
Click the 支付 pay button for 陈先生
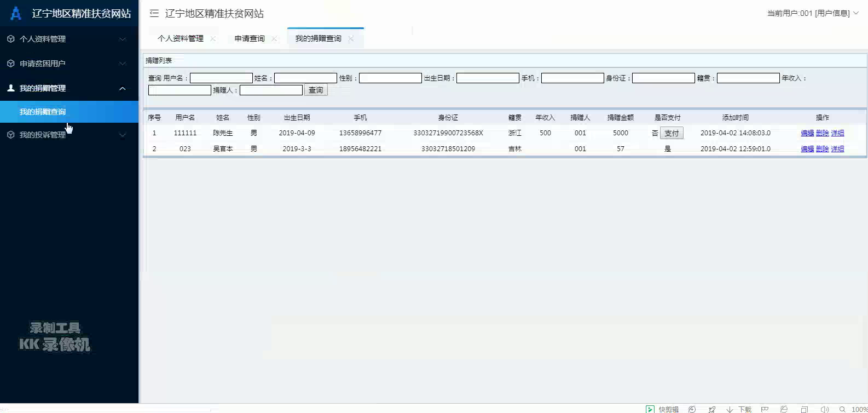click(672, 133)
